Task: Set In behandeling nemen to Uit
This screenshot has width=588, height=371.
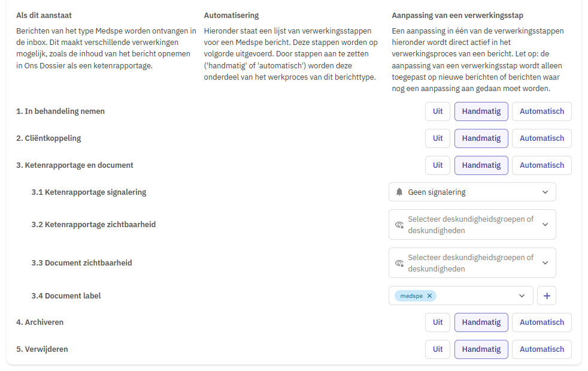Action: [x=438, y=111]
